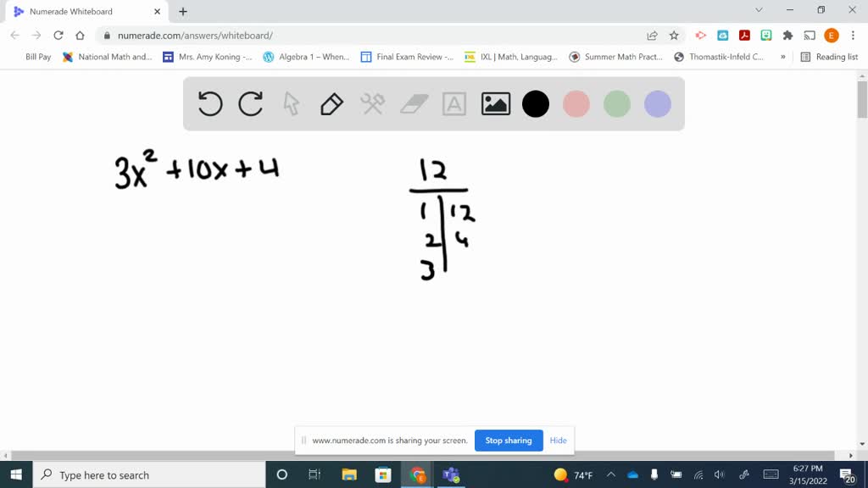Click the Insert Image icon

tap(495, 103)
